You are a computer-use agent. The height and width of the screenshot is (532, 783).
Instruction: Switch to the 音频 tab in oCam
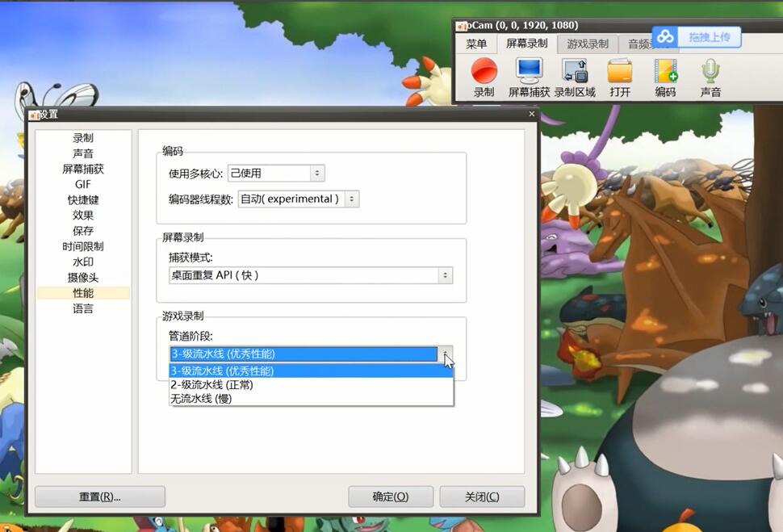(x=639, y=44)
